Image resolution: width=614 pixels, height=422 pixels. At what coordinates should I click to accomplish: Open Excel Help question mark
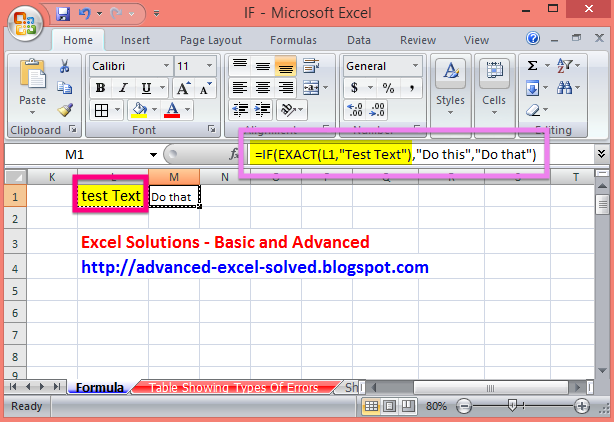click(x=533, y=38)
